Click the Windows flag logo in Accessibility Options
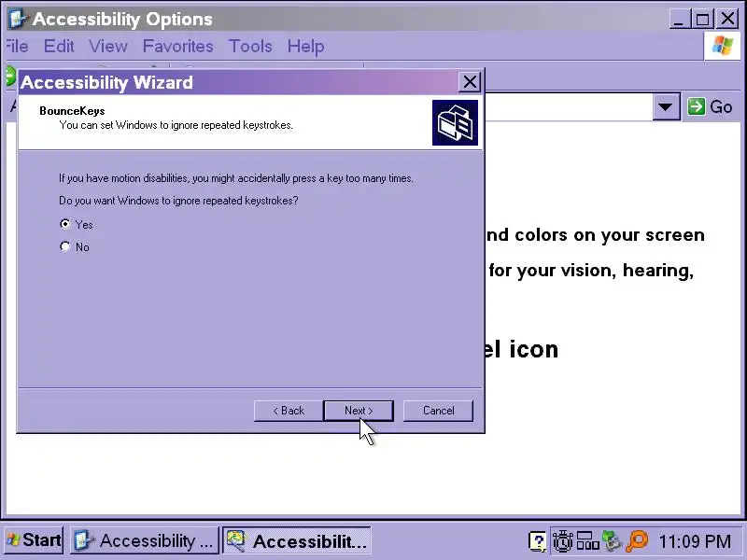 (722, 46)
